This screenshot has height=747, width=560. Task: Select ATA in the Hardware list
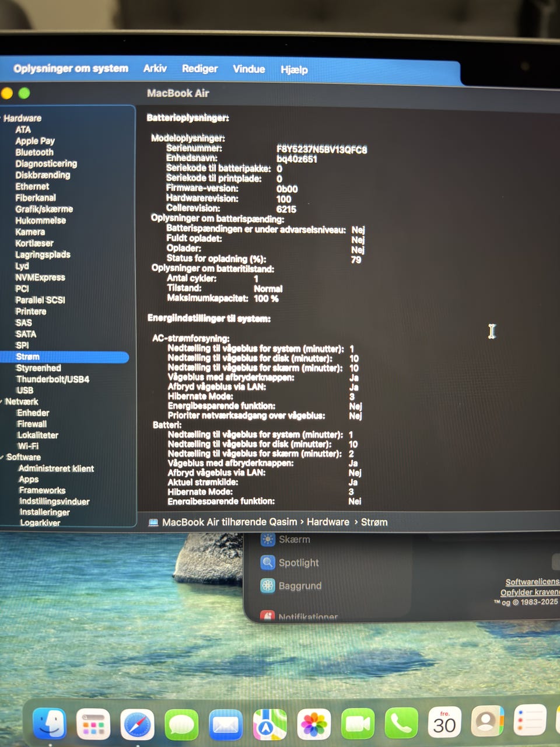click(x=23, y=130)
